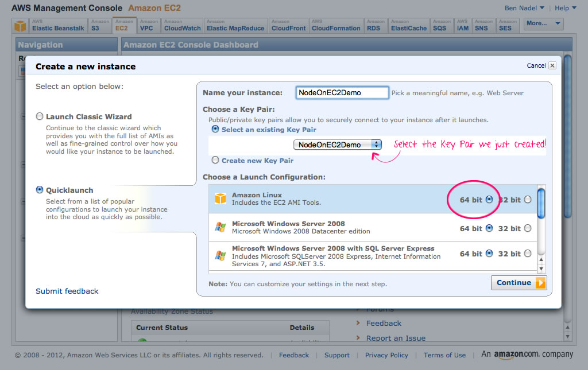Select 32 bit for Windows Server 2008

528,228
